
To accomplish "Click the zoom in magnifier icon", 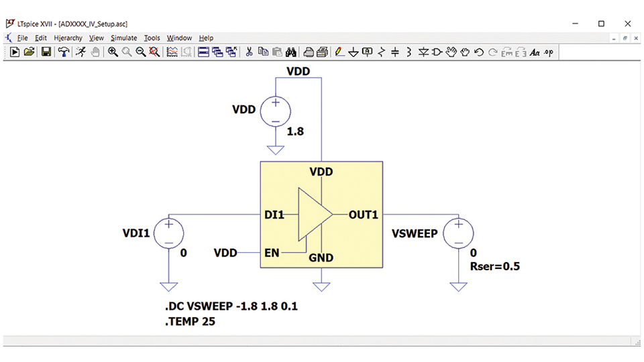I will [x=113, y=52].
